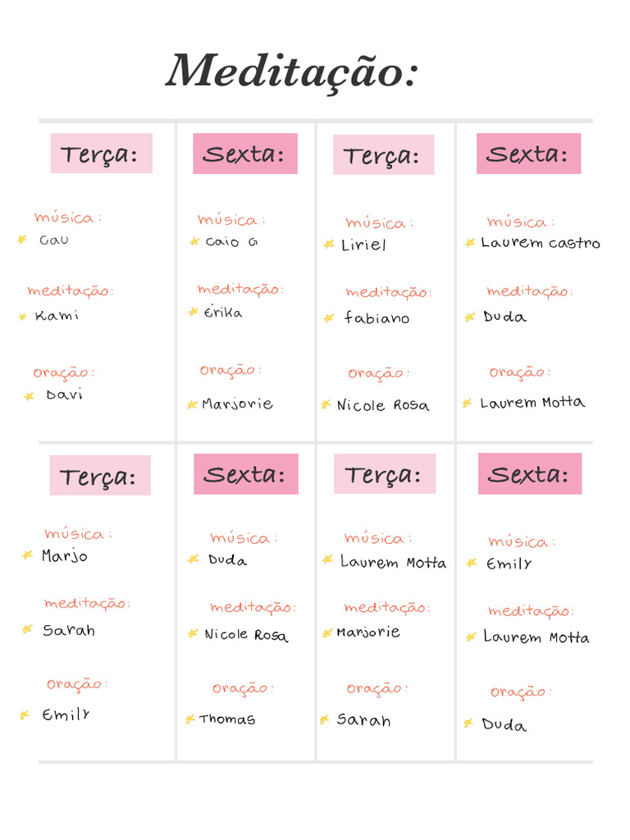Click the name Laurem Castro
This screenshot has width=630, height=840.
(x=541, y=243)
